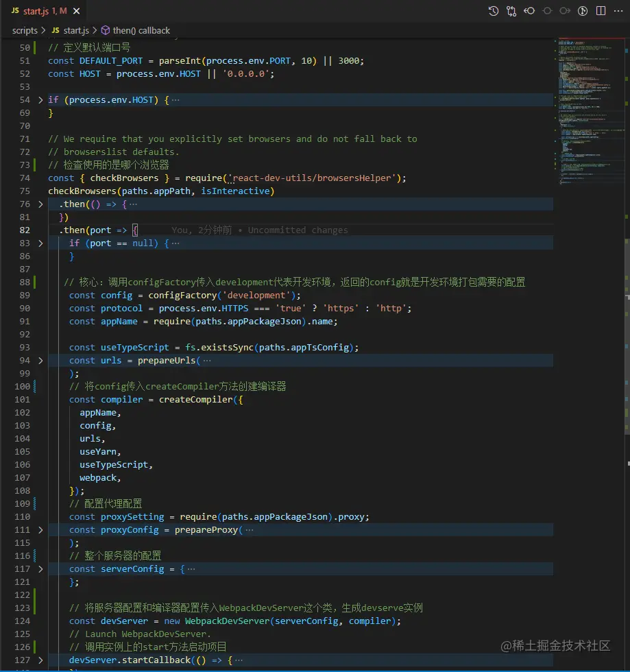Expand folded serverConfig object at line 117
Screen dimensions: 630x672
40,569
